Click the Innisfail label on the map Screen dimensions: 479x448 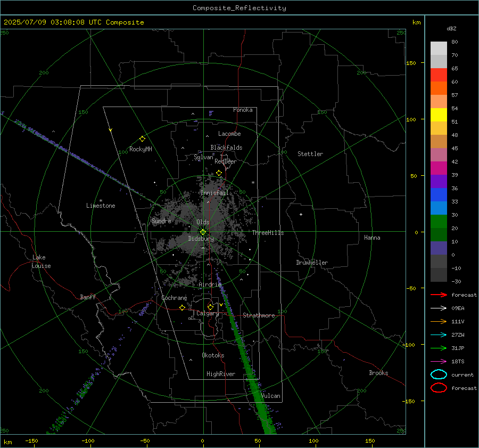tap(214, 193)
